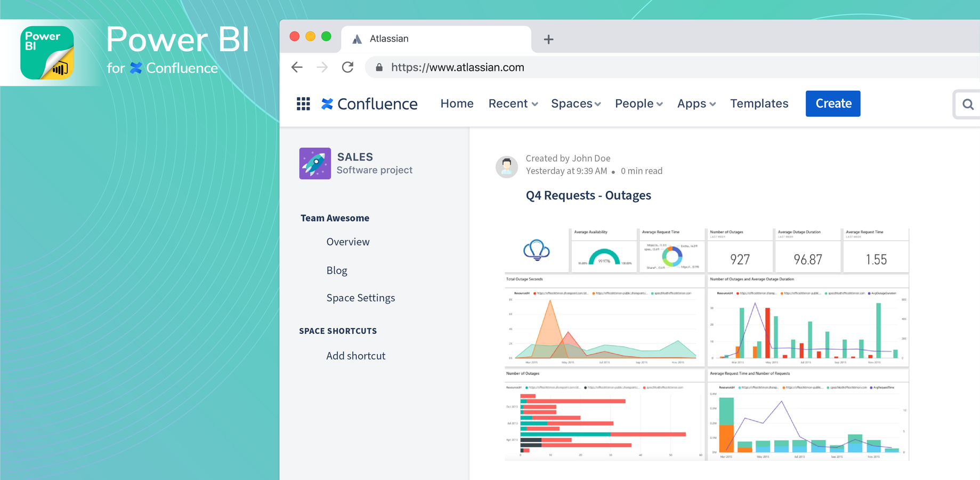Screen dimensions: 980x480
Task: Click the address bar URL field
Action: tap(671, 67)
